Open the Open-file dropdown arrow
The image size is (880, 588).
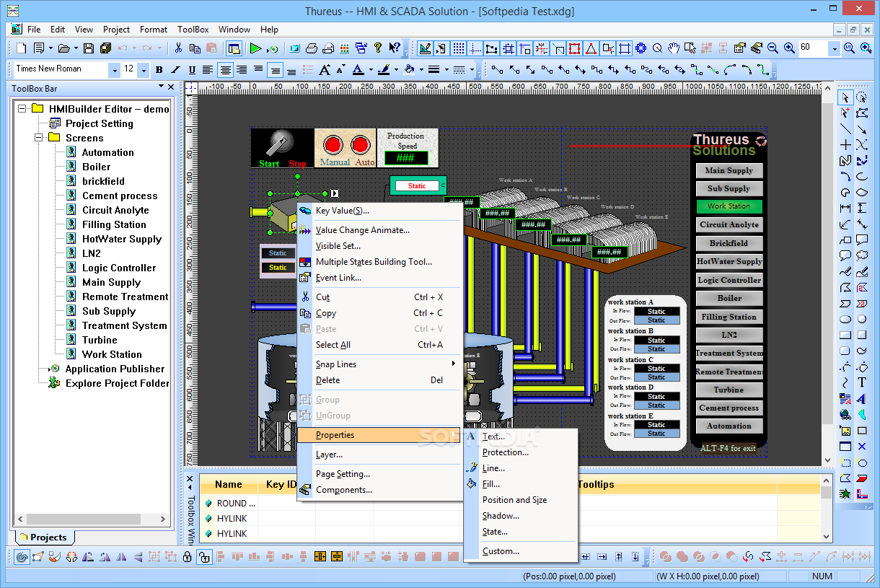[74, 48]
